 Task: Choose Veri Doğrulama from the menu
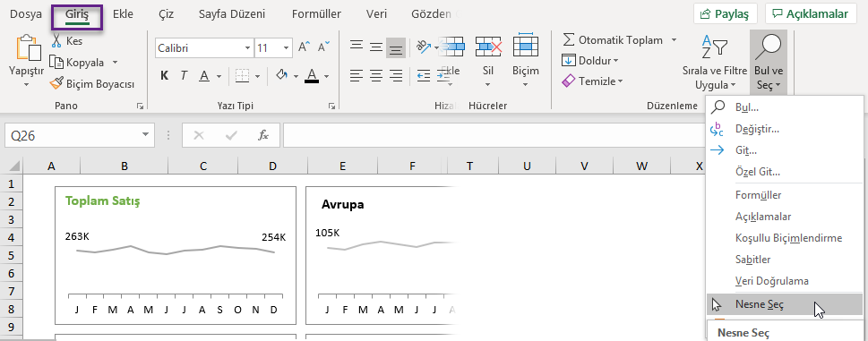tap(785, 281)
